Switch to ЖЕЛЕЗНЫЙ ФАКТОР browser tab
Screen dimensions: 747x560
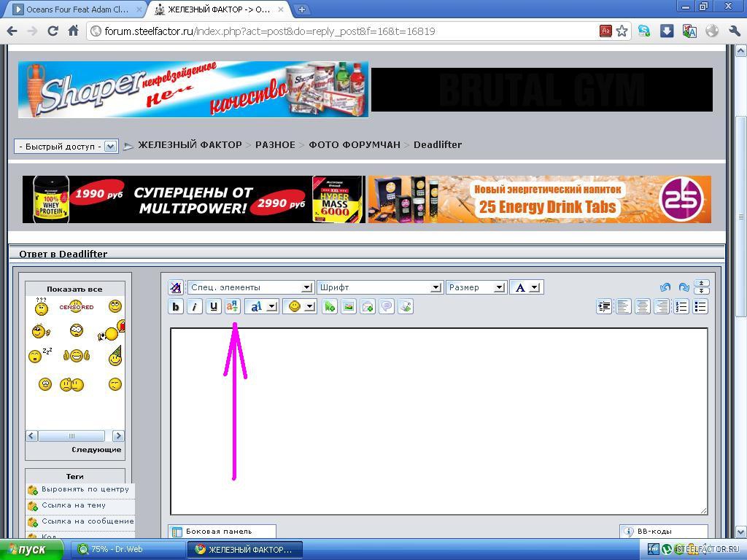click(x=218, y=9)
